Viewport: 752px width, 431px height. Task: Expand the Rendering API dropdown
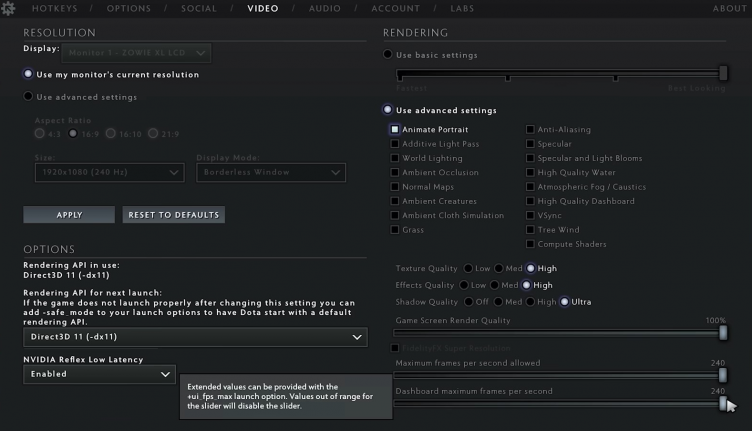[x=195, y=338]
